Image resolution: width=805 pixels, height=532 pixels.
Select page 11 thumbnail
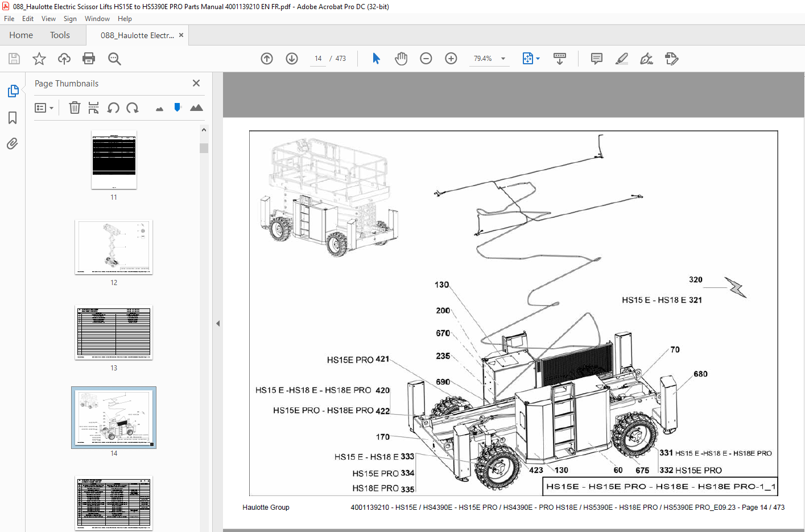click(114, 160)
